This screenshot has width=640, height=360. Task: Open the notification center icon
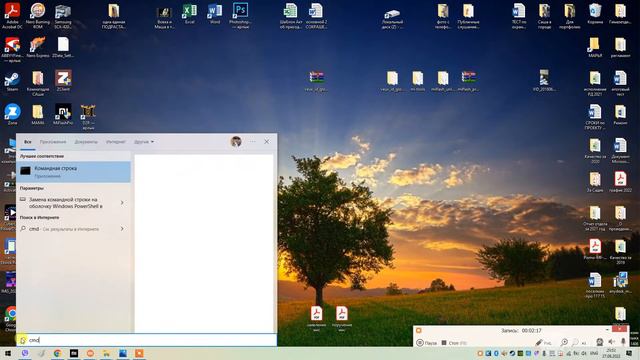[629, 353]
